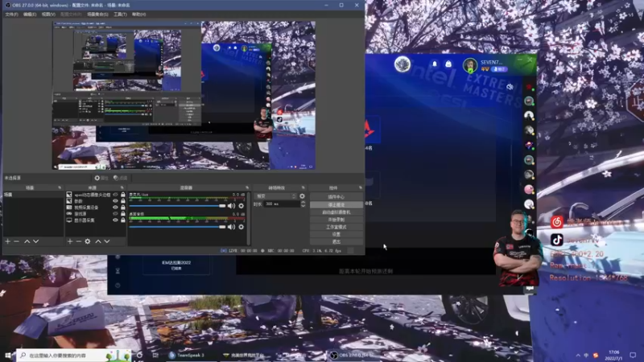
Task: Click the start virtual camera button
Action: [x=336, y=212]
